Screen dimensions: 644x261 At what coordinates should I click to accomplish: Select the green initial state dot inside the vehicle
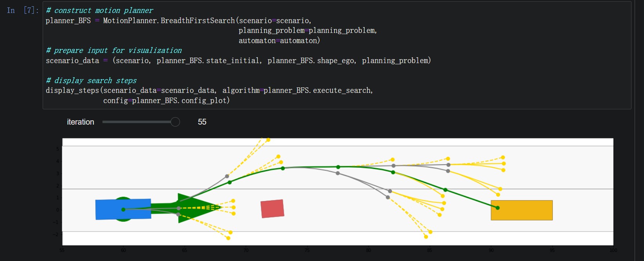123,209
